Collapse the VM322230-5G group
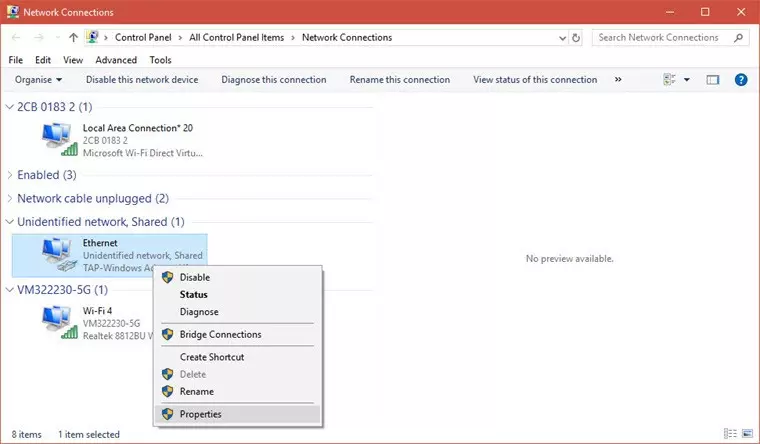Image resolution: width=760 pixels, height=444 pixels. (x=11, y=289)
